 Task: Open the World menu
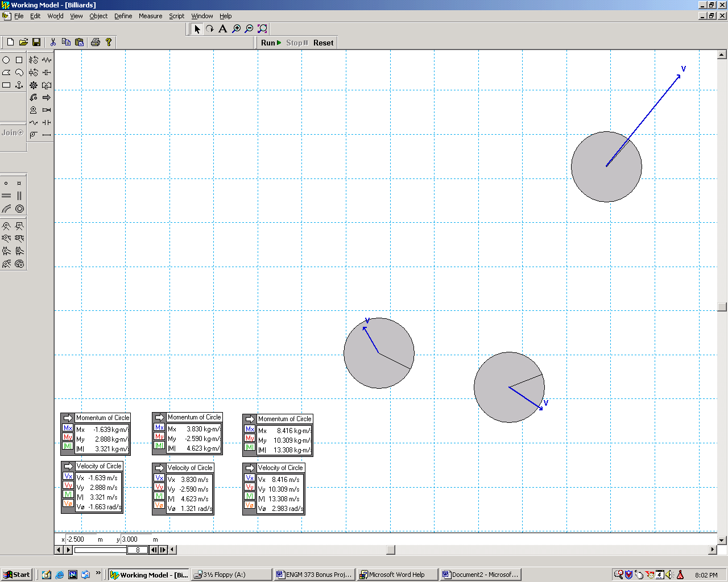click(x=55, y=16)
